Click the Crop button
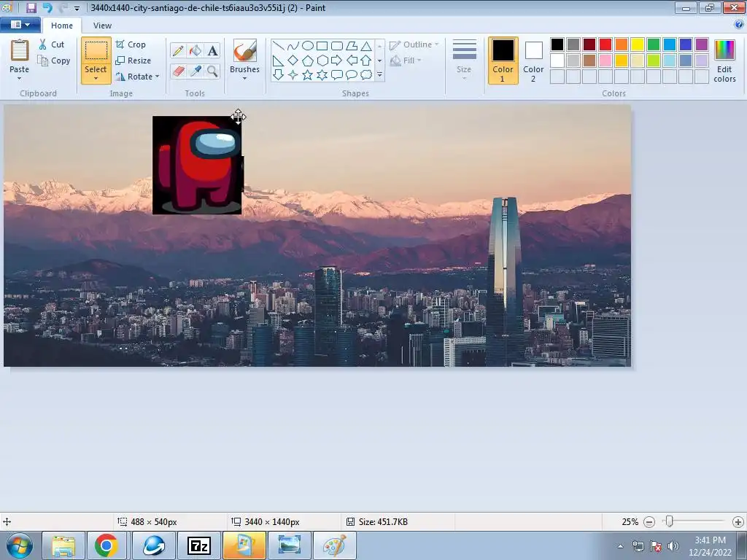Viewport: 747px width, 560px height. pos(131,44)
